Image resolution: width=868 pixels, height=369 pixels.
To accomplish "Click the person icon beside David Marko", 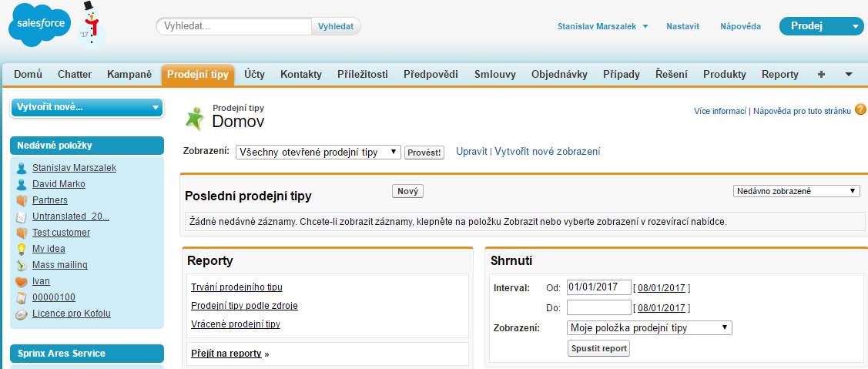I will click(22, 184).
